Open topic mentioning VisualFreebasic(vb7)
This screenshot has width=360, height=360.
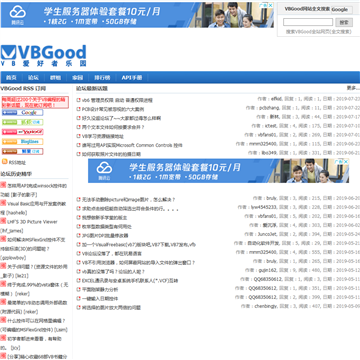coord(139,244)
